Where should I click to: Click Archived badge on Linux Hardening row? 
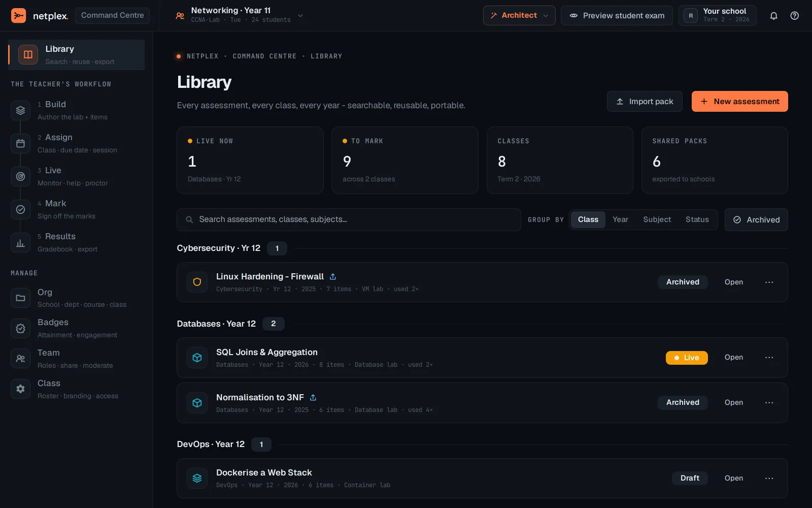(x=683, y=282)
